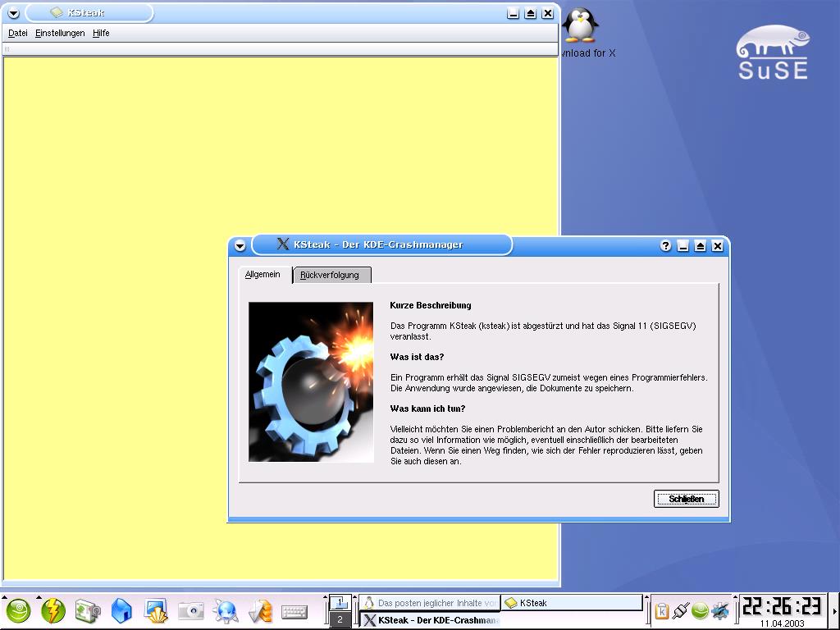840x630 pixels.
Task: Open the blue home folder icon
Action: click(121, 611)
